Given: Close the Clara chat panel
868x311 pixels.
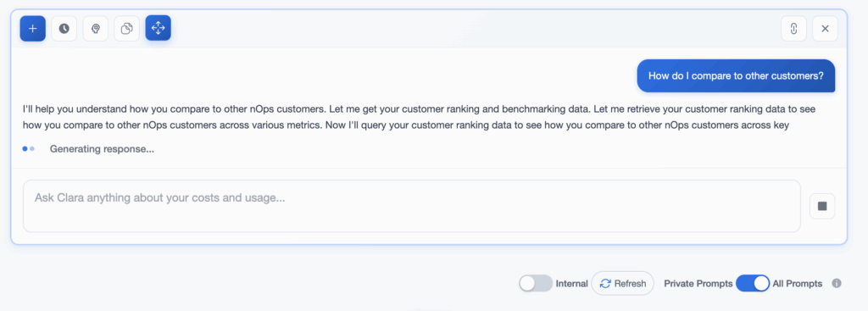Looking at the screenshot, I should point(825,28).
